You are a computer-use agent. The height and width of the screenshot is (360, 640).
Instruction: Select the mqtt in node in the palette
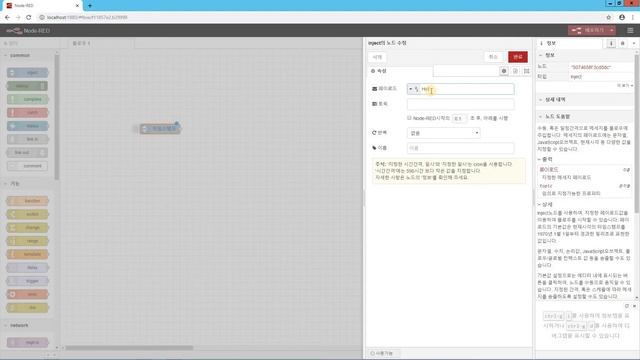click(x=27, y=342)
